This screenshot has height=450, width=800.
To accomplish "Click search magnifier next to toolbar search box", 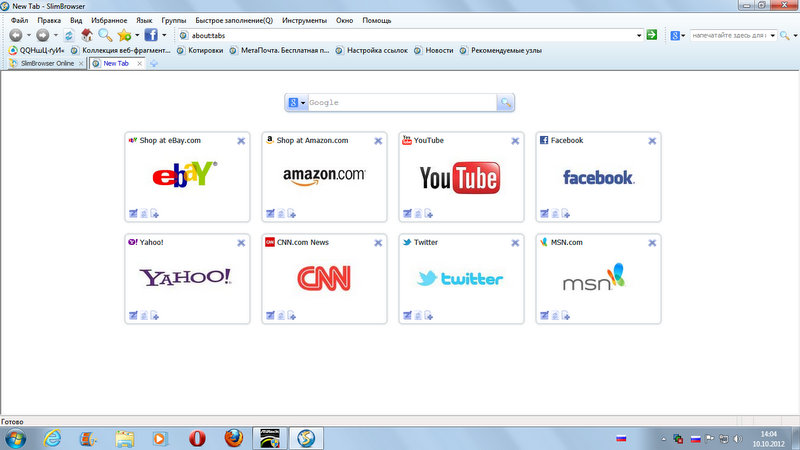I will 785,35.
